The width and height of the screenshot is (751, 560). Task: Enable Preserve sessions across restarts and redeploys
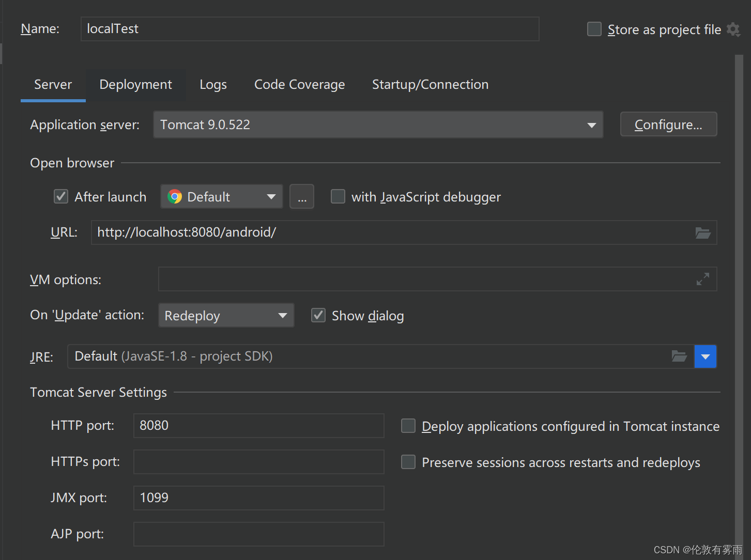pyautogui.click(x=408, y=462)
